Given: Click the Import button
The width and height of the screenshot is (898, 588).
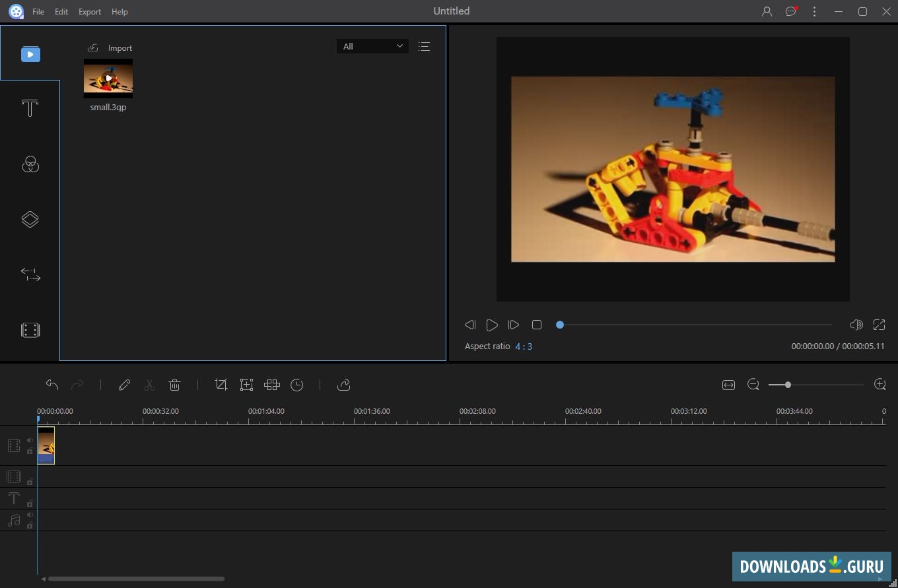Looking at the screenshot, I should point(111,48).
